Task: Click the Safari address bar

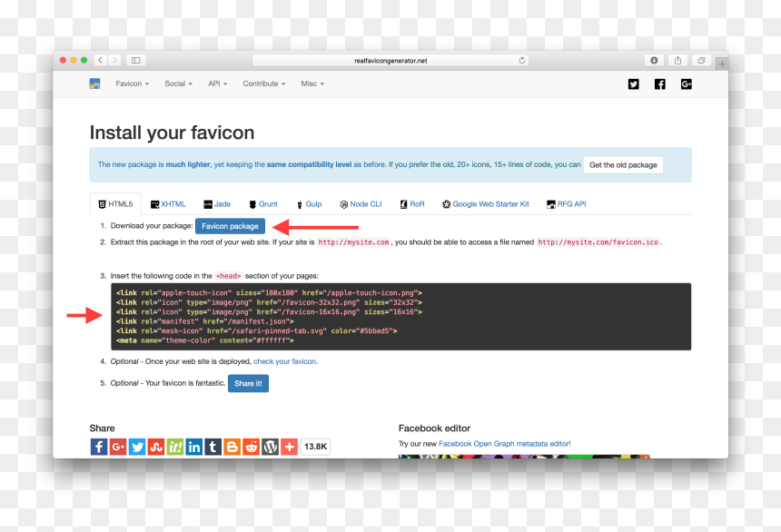Action: [x=390, y=60]
